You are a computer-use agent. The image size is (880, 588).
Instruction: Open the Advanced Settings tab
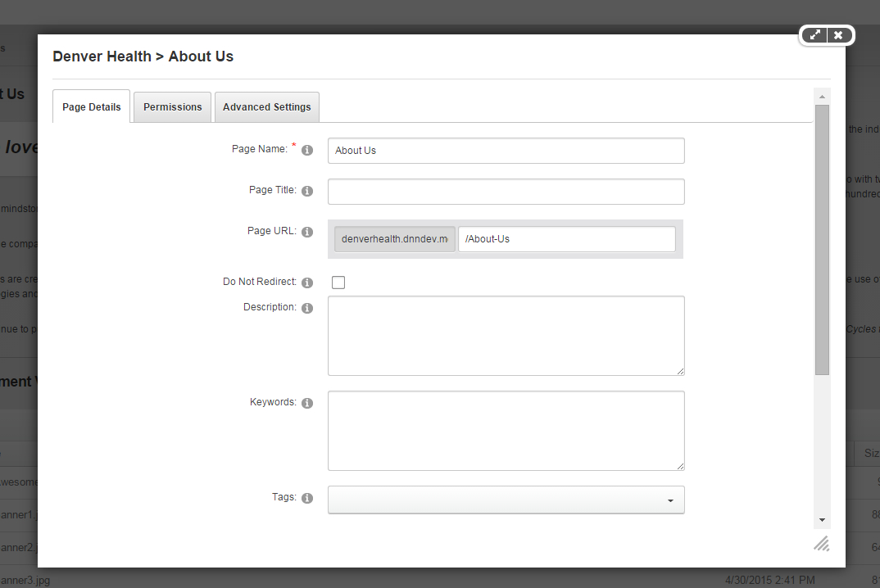[266, 106]
